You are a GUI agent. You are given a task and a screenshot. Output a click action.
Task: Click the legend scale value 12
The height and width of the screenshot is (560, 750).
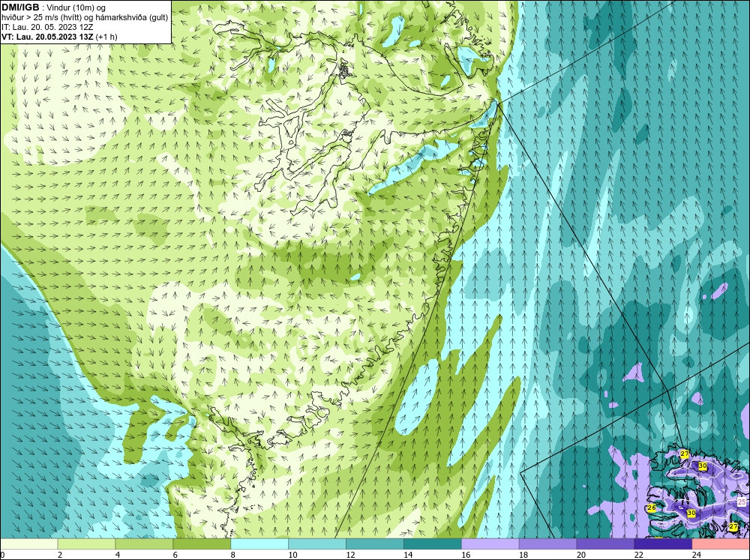pyautogui.click(x=350, y=555)
